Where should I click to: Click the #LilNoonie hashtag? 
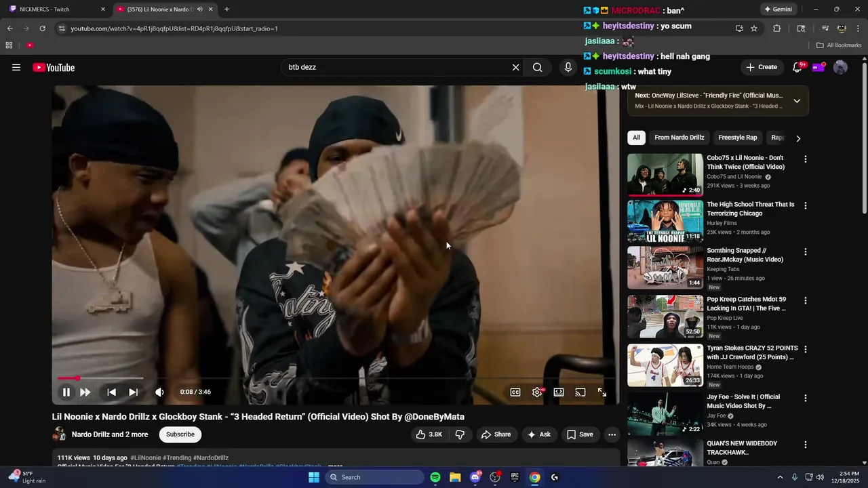click(x=146, y=458)
